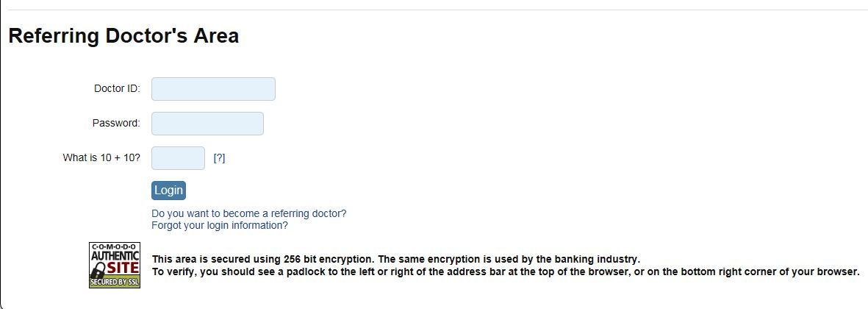Select the '10 + 10' answer box
Image resolution: width=868 pixels, height=309 pixels.
click(x=178, y=158)
